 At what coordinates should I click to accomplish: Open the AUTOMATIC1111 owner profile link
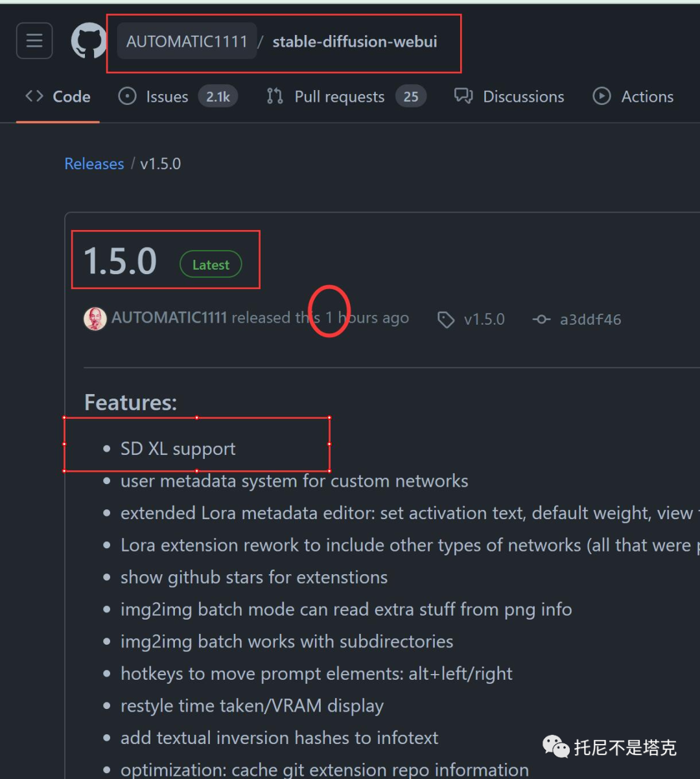[x=187, y=41]
